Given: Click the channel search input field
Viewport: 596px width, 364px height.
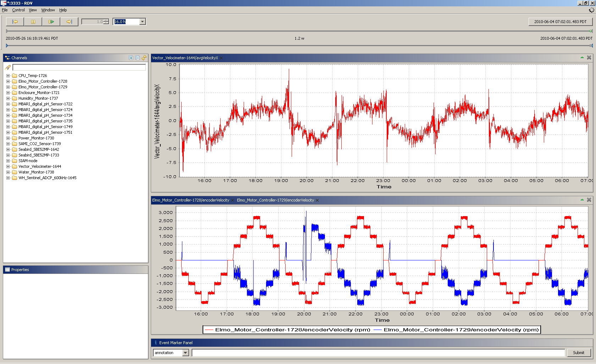Looking at the screenshot, I should point(79,67).
